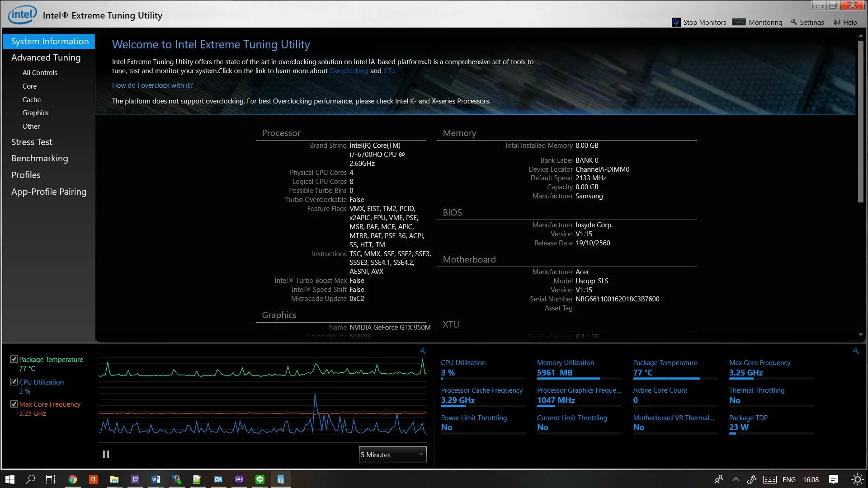Click the scroll-down arrow of info panel
Viewport: 868px width, 488px height.
click(860, 335)
